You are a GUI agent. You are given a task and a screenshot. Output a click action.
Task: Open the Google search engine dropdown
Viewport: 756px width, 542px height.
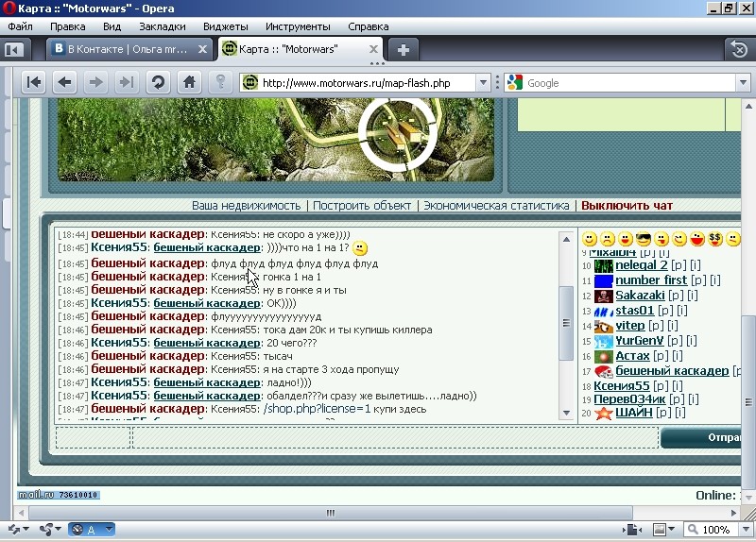coord(743,83)
